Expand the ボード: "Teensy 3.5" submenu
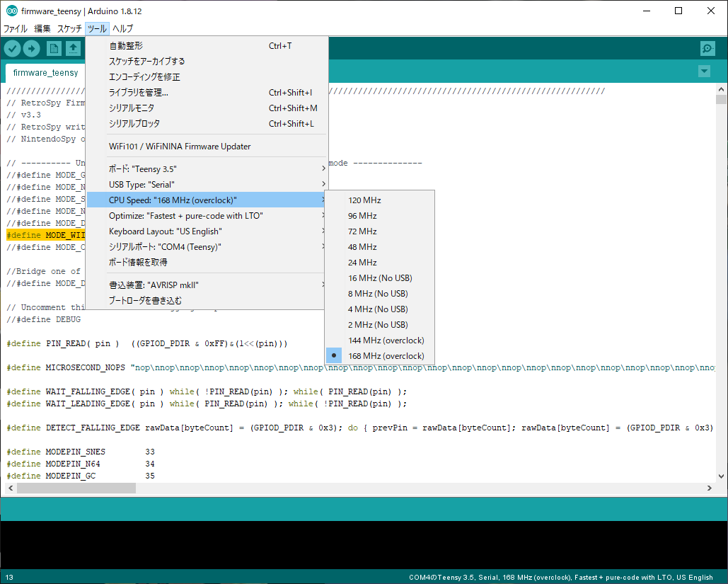 [x=207, y=169]
